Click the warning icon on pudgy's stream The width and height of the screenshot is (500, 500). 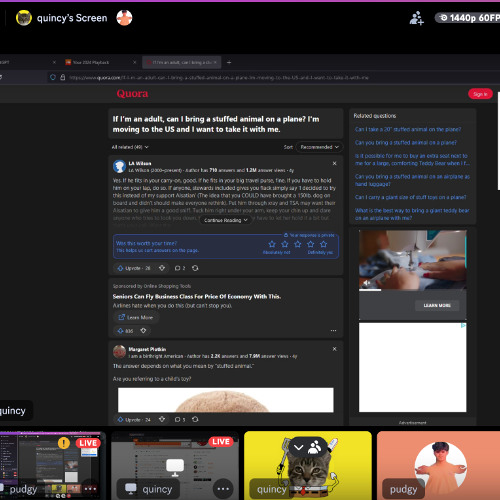click(64, 443)
